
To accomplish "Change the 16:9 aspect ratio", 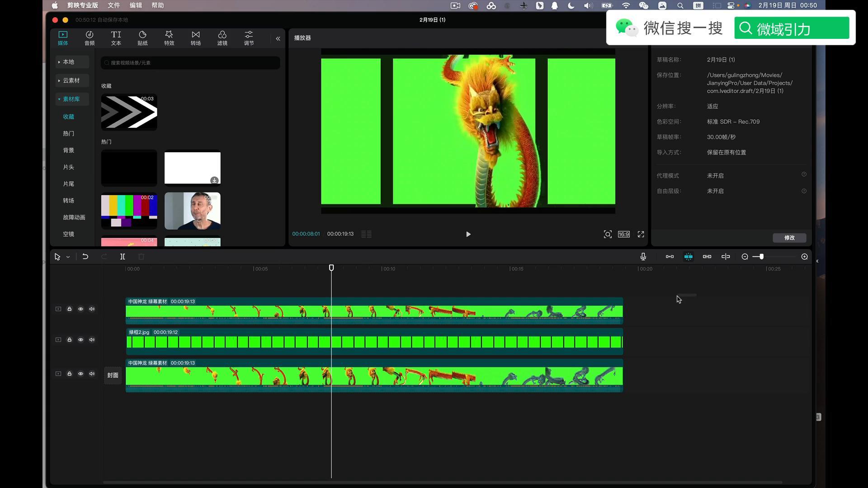I will point(624,234).
